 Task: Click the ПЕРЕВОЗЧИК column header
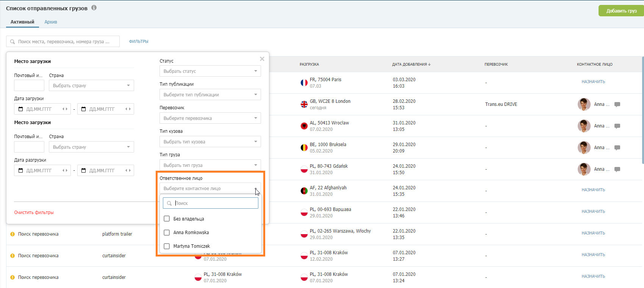pos(496,65)
